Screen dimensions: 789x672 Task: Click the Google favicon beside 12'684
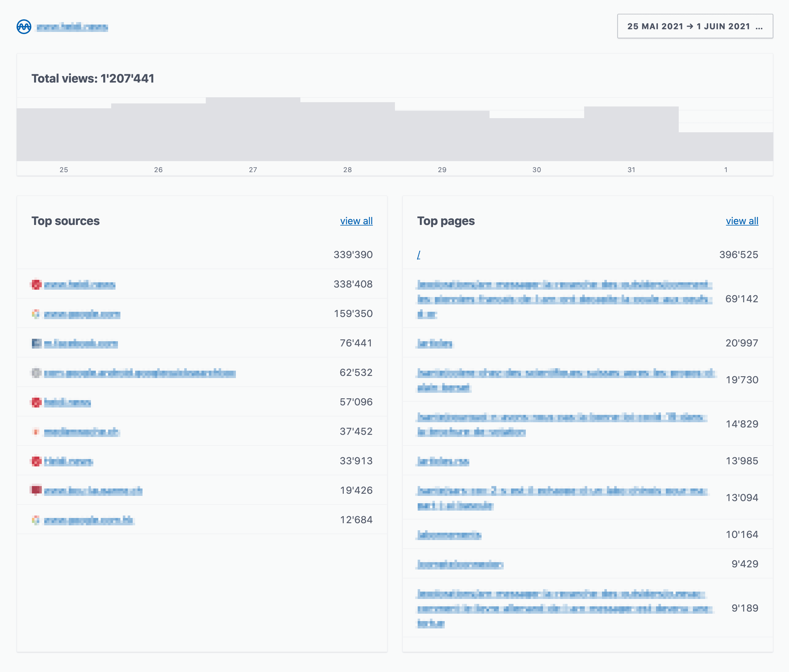point(36,519)
